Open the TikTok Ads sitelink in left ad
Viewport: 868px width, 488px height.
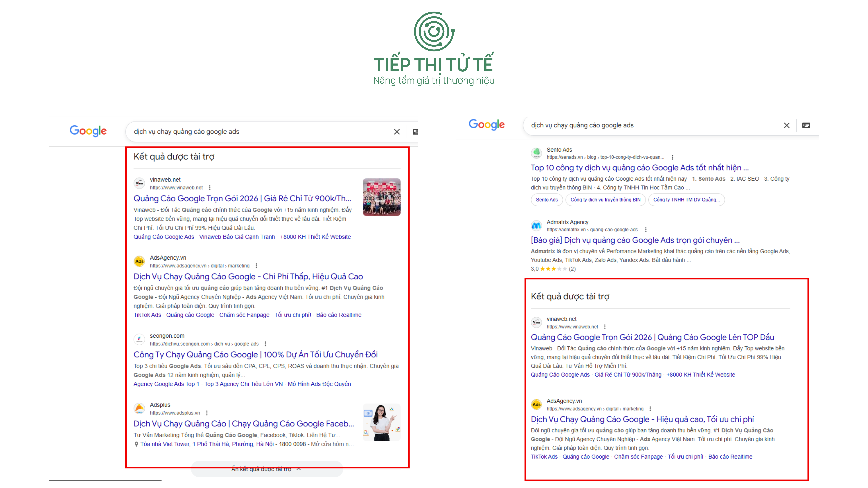tap(147, 315)
